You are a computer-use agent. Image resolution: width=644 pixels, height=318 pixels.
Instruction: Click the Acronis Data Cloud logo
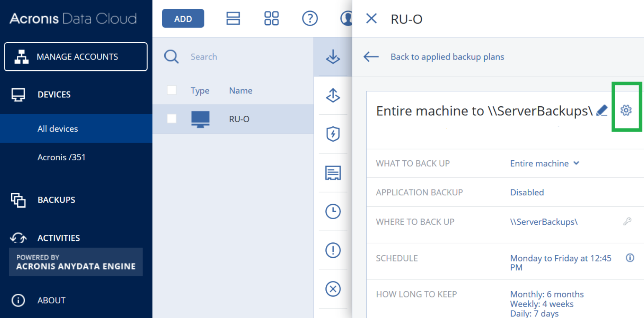[73, 18]
